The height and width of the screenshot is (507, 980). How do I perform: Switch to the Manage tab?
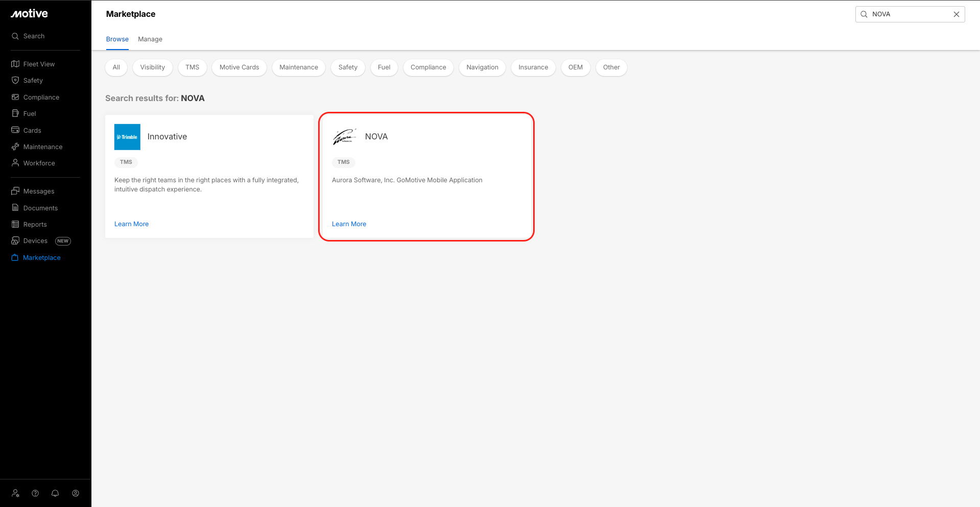coord(150,39)
